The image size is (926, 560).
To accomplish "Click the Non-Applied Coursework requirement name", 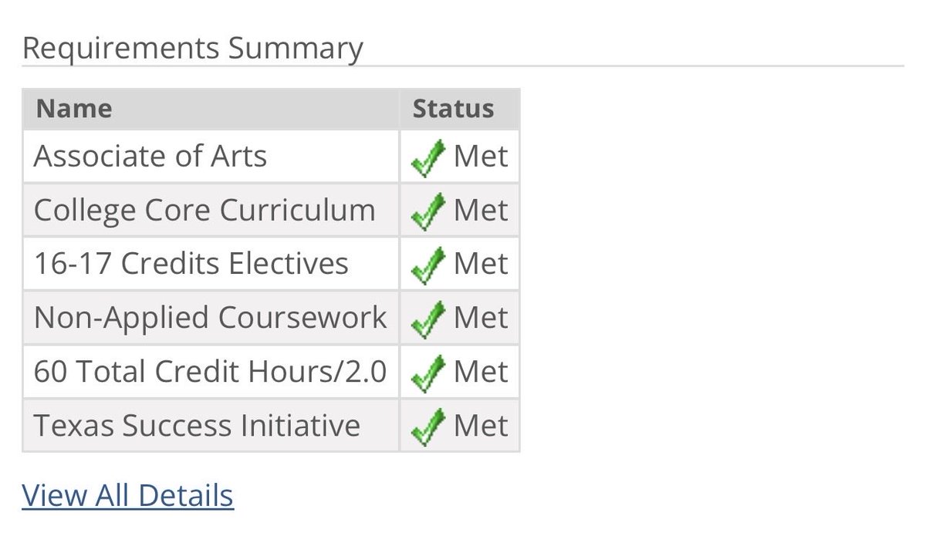I will tap(211, 319).
